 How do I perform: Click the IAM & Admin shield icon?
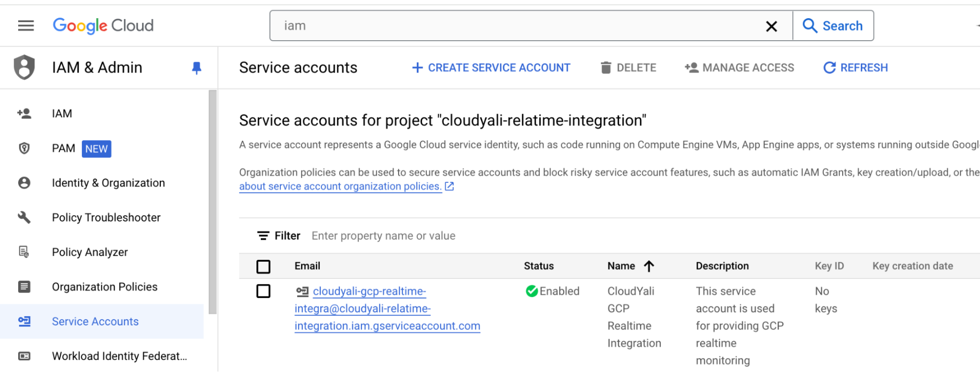pyautogui.click(x=24, y=67)
